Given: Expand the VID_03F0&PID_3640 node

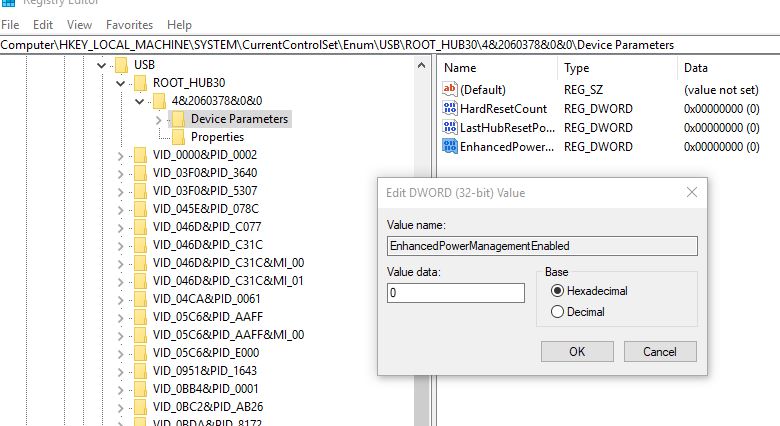Looking at the screenshot, I should [120, 174].
